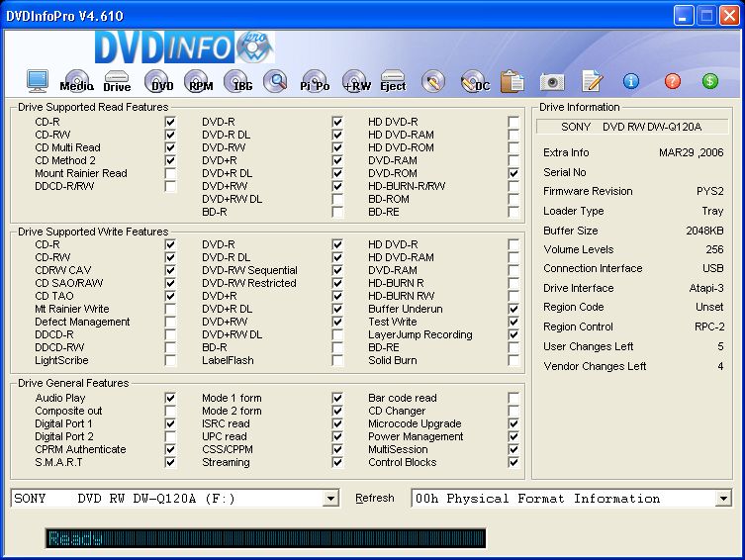The image size is (745, 560).
Task: Toggle Mount Rainier Read checkbox
Action: point(170,173)
